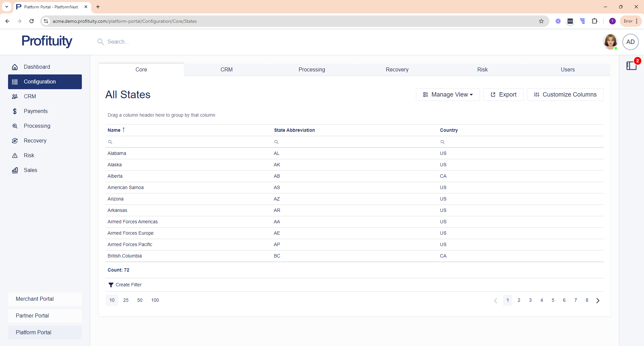This screenshot has width=644, height=346.
Task: Open the browser extensions puzzle icon
Action: pyautogui.click(x=594, y=21)
